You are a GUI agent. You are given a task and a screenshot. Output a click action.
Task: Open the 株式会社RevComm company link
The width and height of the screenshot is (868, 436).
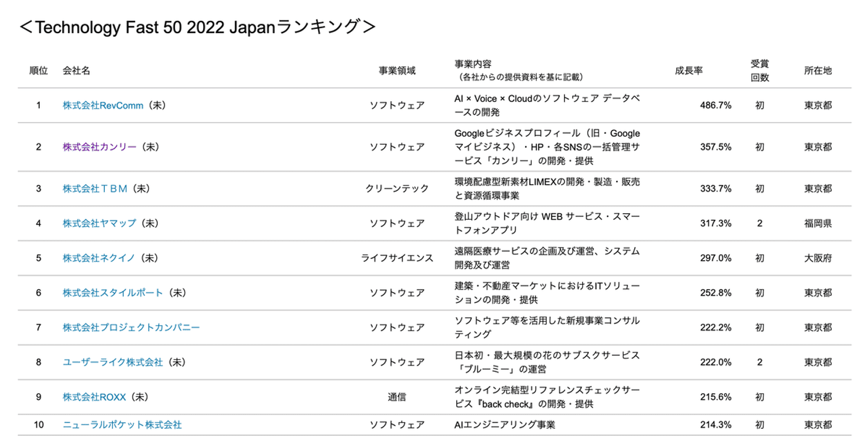pyautogui.click(x=103, y=105)
